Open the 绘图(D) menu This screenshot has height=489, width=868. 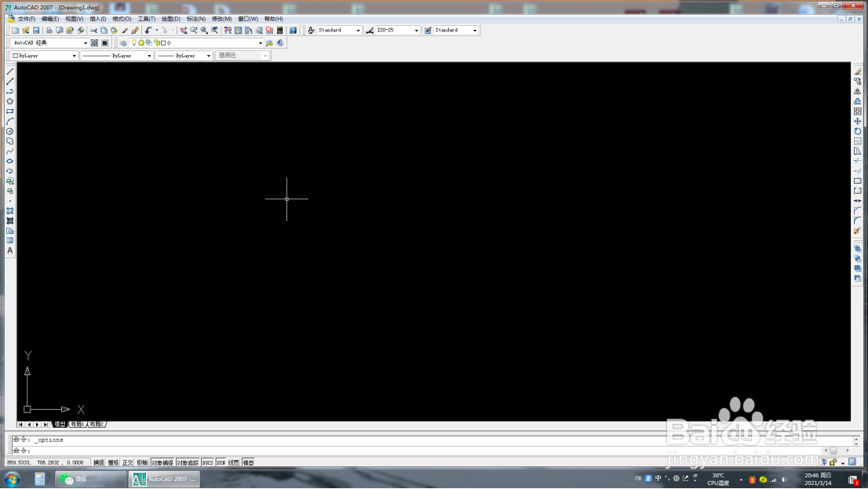point(170,19)
